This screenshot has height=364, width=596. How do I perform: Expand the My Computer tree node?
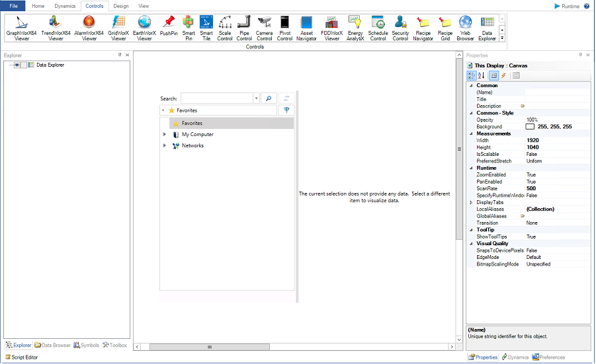click(165, 135)
